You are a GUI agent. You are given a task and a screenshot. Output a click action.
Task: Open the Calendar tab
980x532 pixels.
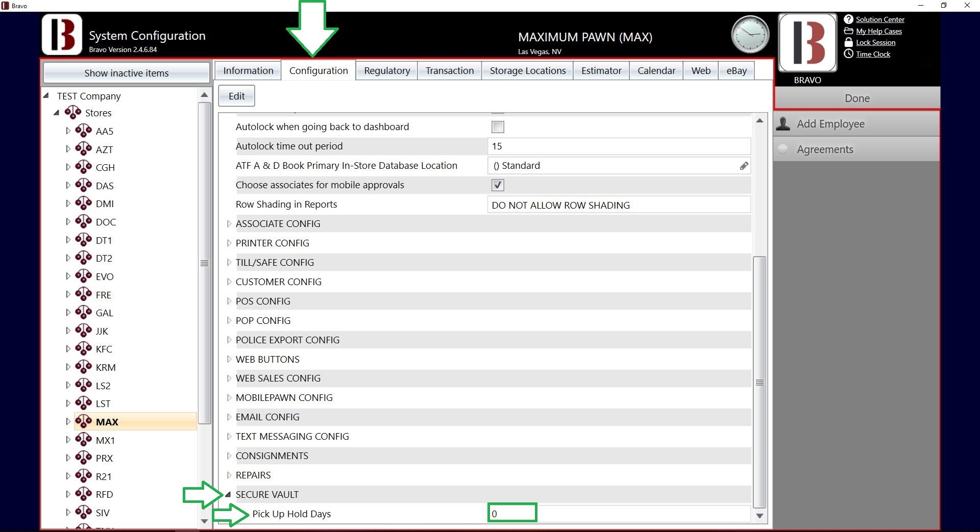click(656, 70)
